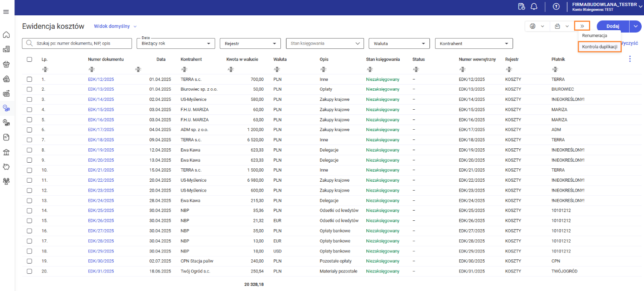Click the filter icon under Płatnik column

pos(555,69)
